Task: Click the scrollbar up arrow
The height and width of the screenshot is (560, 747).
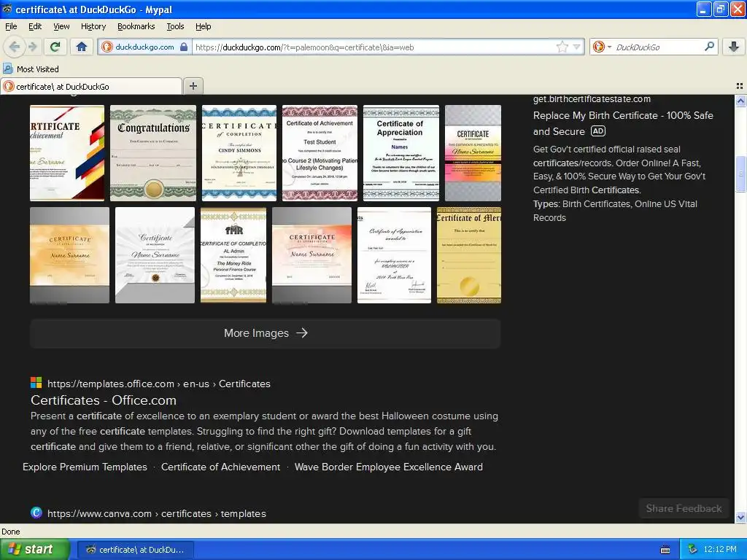Action: point(740,101)
